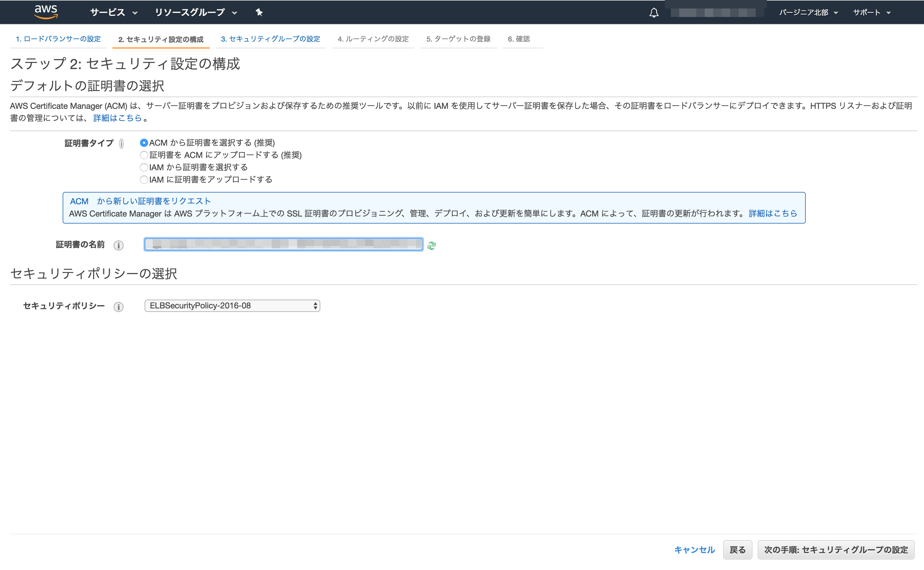Open the 証明書の名前 selection dropdown
The width and height of the screenshot is (924, 570).
pos(284,244)
